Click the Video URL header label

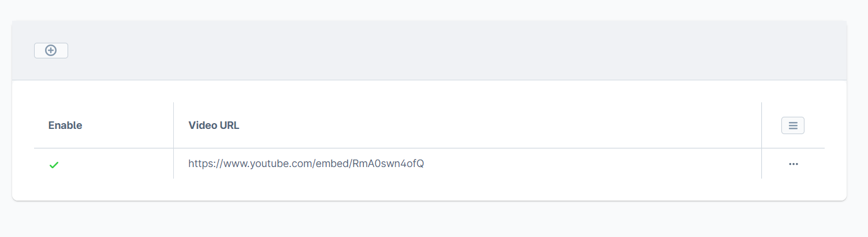(214, 125)
